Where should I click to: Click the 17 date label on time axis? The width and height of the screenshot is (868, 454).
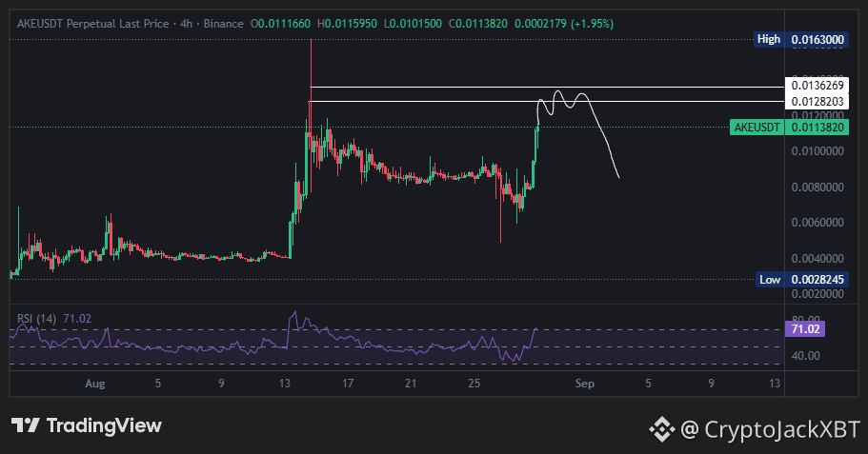[348, 384]
